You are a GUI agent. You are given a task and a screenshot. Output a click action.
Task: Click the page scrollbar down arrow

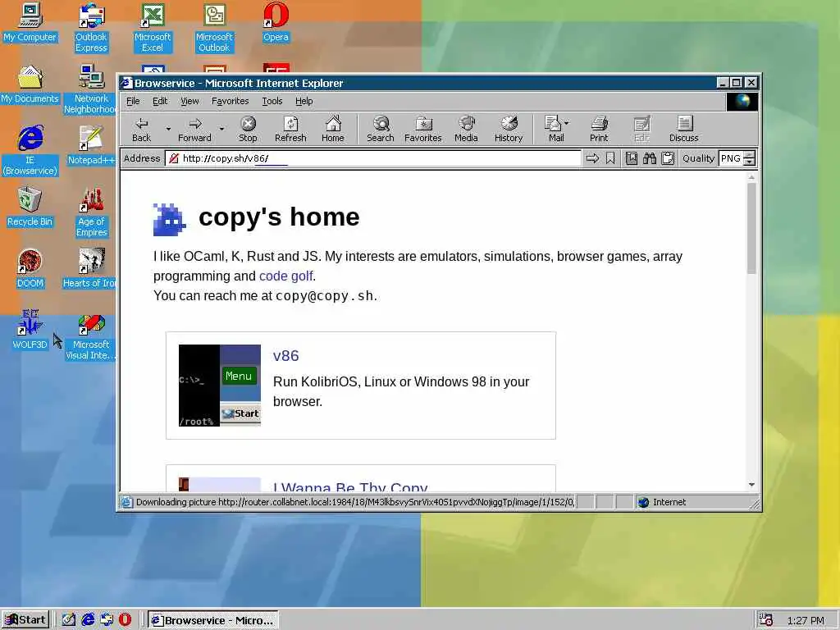pos(751,485)
